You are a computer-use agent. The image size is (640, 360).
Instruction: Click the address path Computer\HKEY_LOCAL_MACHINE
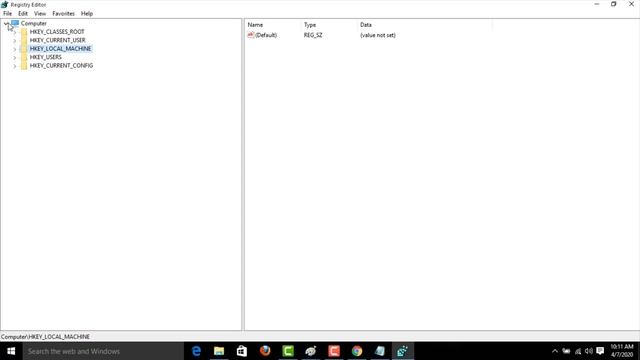(45, 337)
